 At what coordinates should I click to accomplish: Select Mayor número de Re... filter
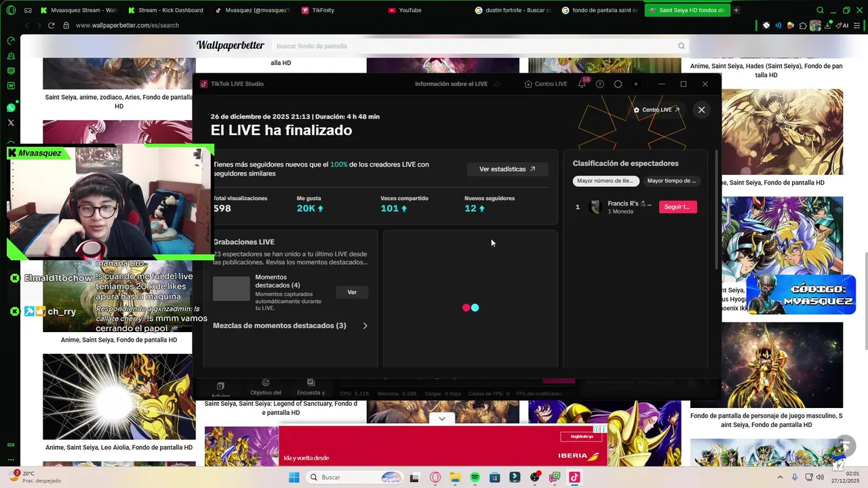pos(605,181)
